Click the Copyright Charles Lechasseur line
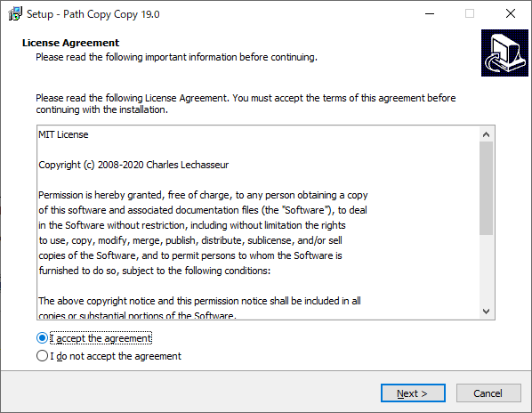Image resolution: width=532 pixels, height=413 pixels. (x=133, y=165)
